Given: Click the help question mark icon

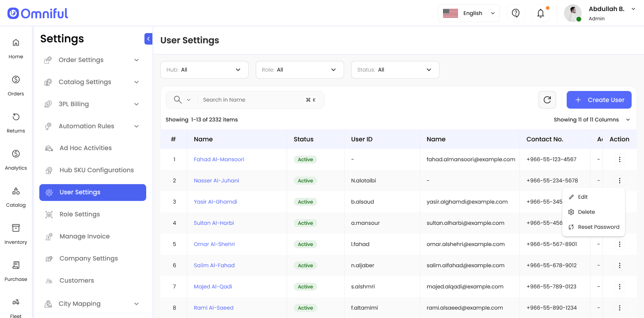Looking at the screenshot, I should coord(515,13).
